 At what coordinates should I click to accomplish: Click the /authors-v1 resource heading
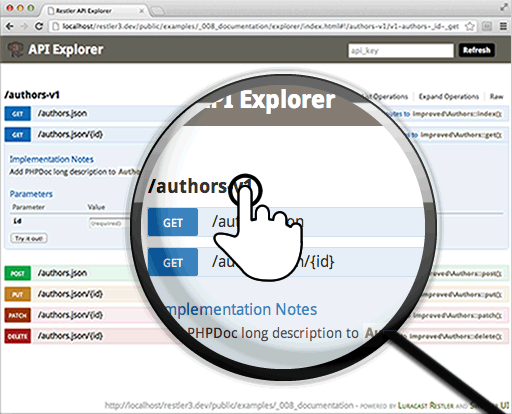32,95
